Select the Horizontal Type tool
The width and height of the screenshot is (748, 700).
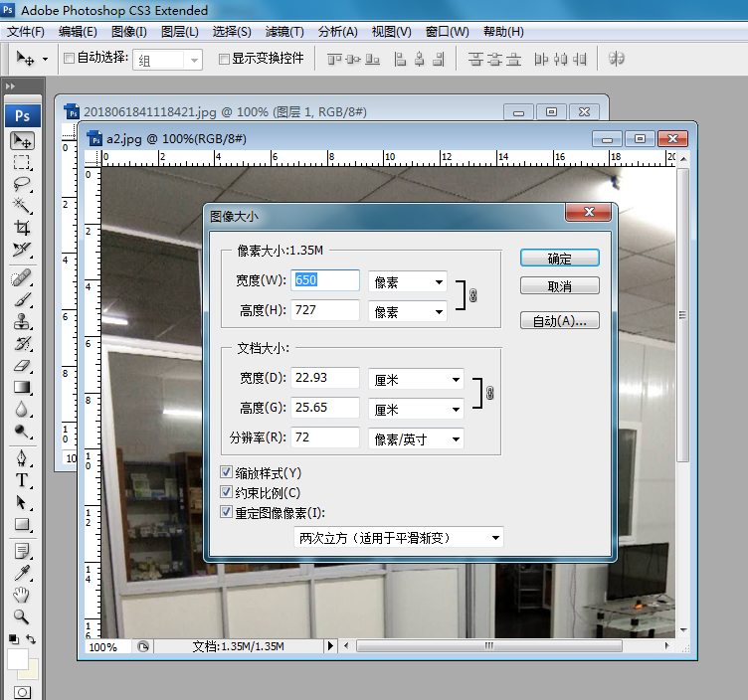(22, 480)
